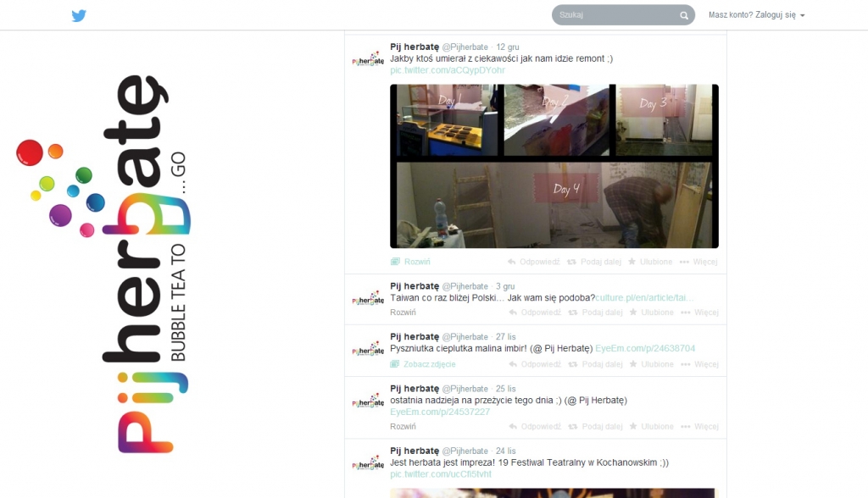Reply to the 12 gru remont tweet
868x498 pixels.
(x=534, y=262)
